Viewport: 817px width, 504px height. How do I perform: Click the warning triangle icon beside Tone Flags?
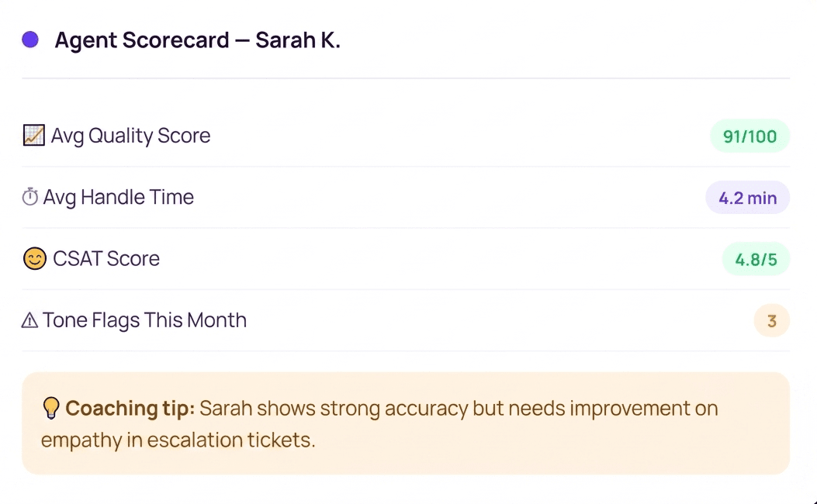29,320
